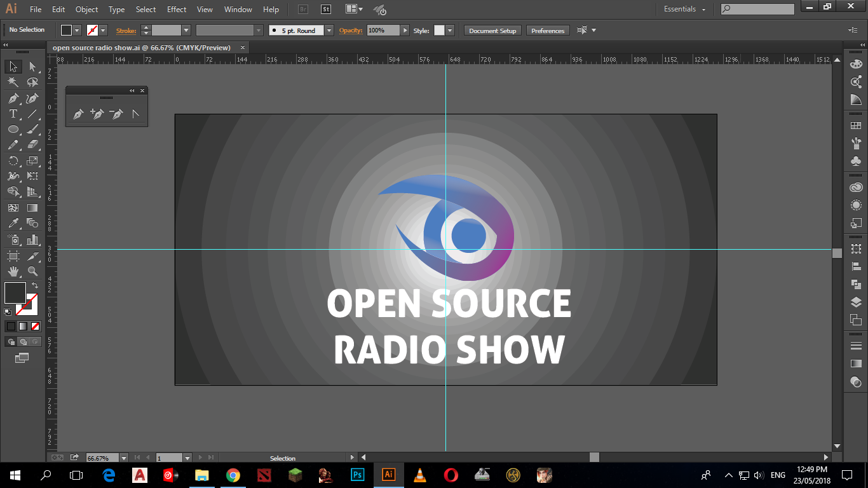Choose the Hand tool
Viewport: 868px width, 488px height.
click(x=13, y=271)
